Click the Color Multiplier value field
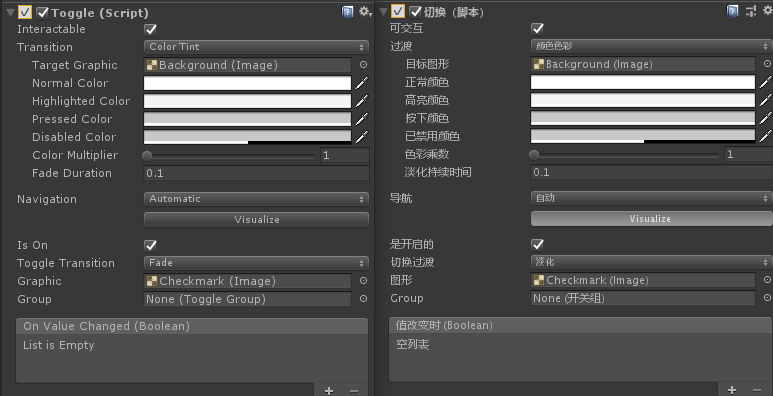The height and width of the screenshot is (396, 773). [345, 155]
